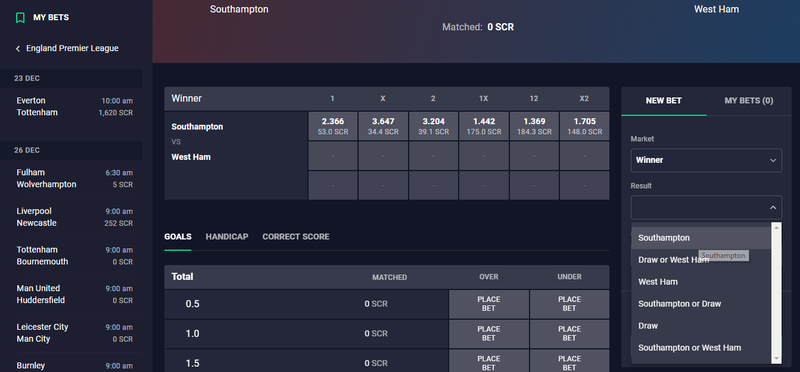Open Everton vs Tottenham match
This screenshot has height=372, width=800.
[74, 107]
